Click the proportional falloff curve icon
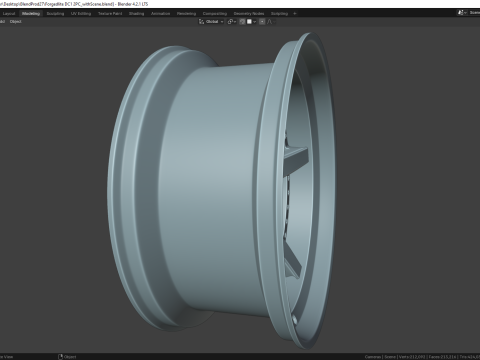Screen dimensions: 480x360 [x=270, y=22]
